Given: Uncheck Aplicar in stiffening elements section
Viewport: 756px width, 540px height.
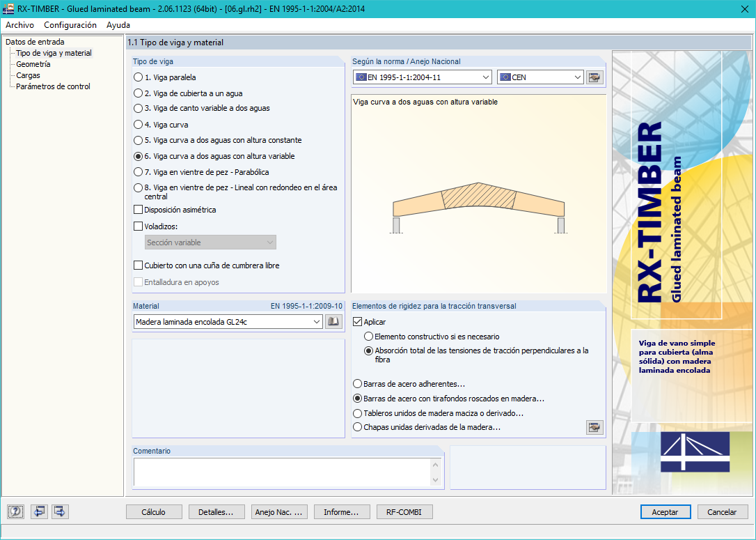Looking at the screenshot, I should 357,321.
